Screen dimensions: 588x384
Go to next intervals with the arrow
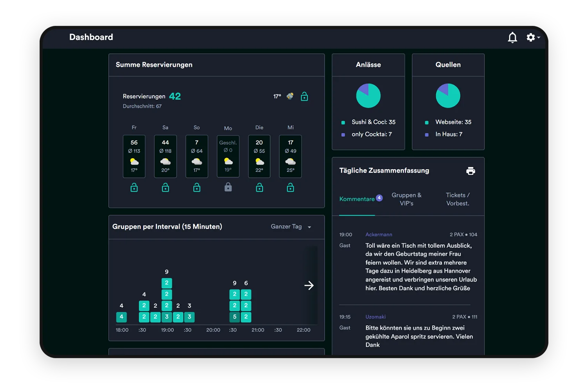coord(309,285)
